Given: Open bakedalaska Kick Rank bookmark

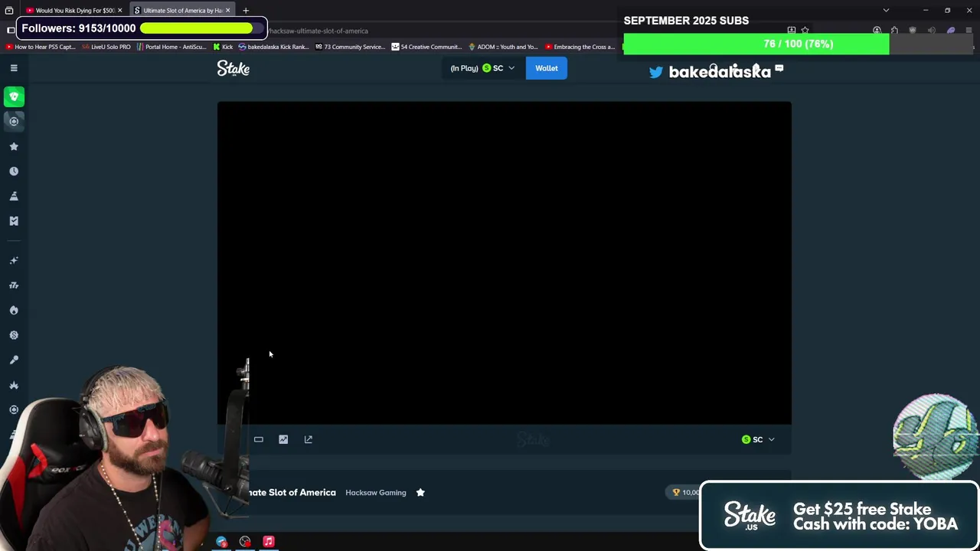Looking at the screenshot, I should click(x=274, y=47).
